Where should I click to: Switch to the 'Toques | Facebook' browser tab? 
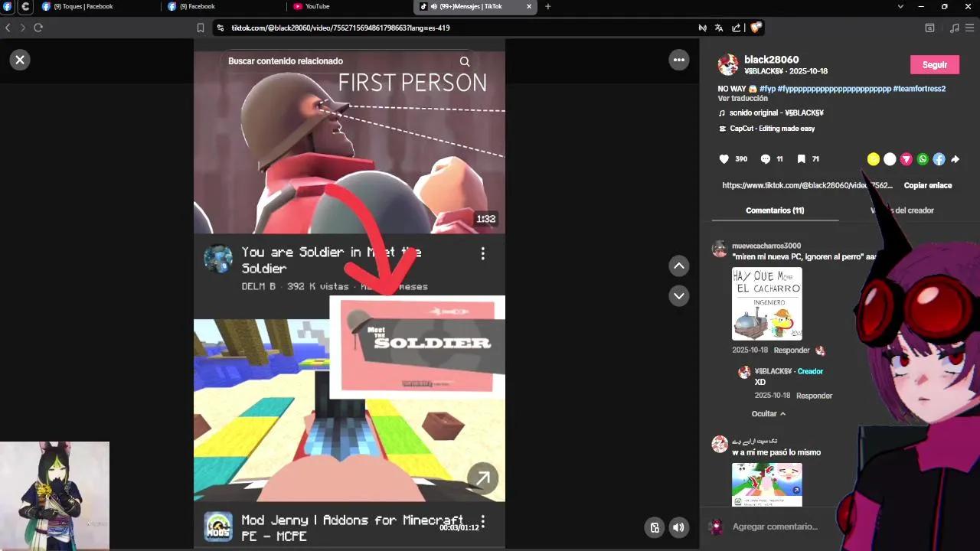96,6
